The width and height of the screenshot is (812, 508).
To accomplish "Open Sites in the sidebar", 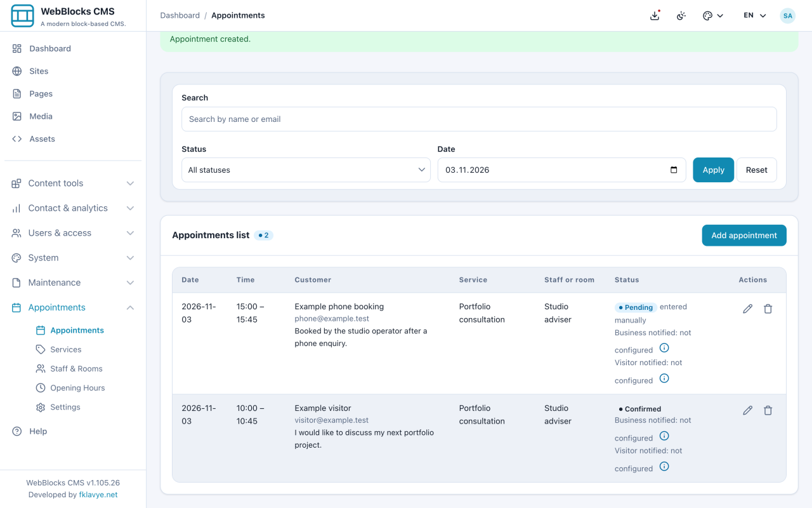I will pos(73,71).
